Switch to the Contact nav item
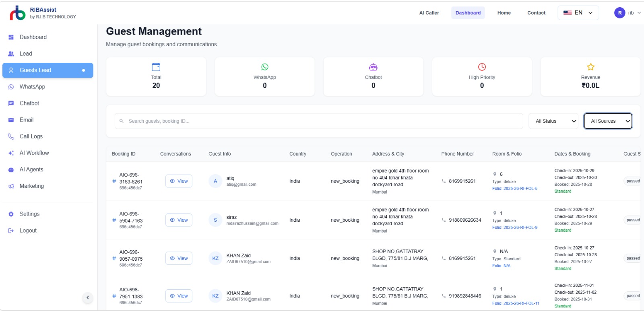644x311 pixels. (536, 13)
